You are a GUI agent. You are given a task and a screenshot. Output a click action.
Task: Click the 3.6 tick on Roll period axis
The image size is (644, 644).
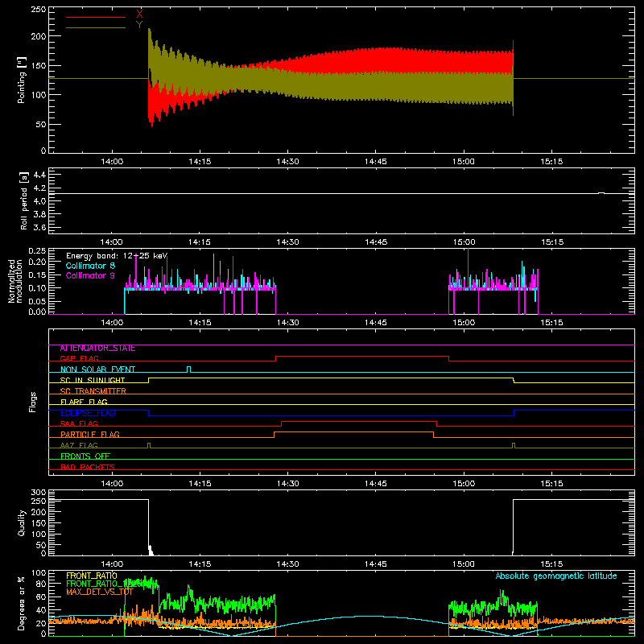[39, 228]
